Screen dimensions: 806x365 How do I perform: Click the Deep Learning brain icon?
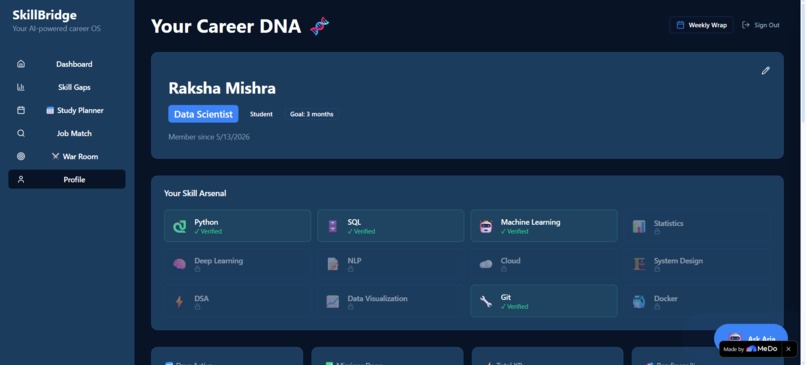179,264
